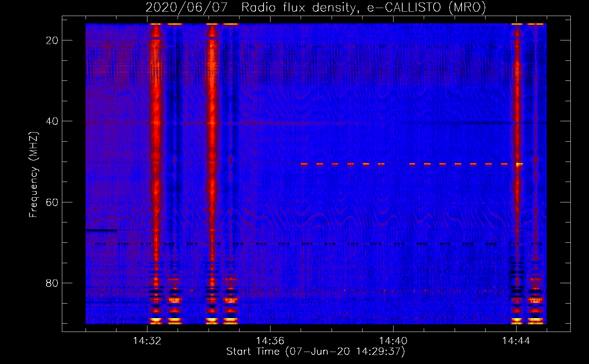Click the plot title '2020/06/07 Radio flux density'

coord(316,7)
